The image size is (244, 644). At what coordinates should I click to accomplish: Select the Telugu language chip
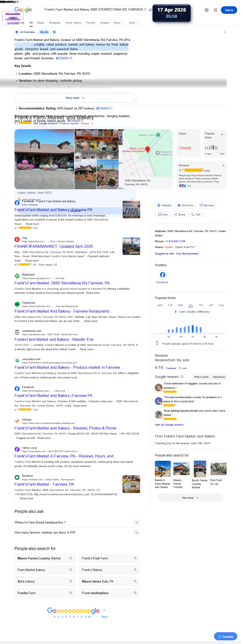pyautogui.click(x=44, y=32)
